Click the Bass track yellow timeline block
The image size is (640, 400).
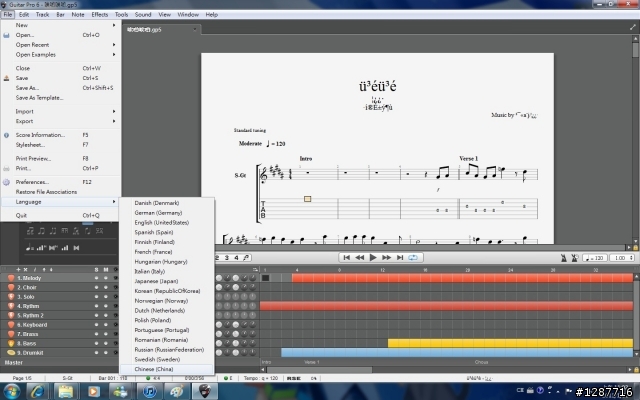pos(510,343)
